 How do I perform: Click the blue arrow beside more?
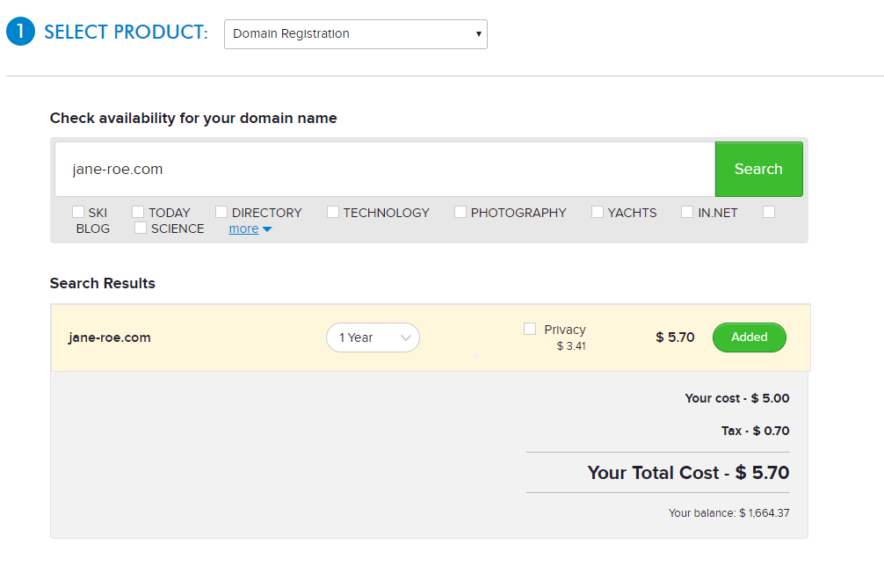coord(267,229)
